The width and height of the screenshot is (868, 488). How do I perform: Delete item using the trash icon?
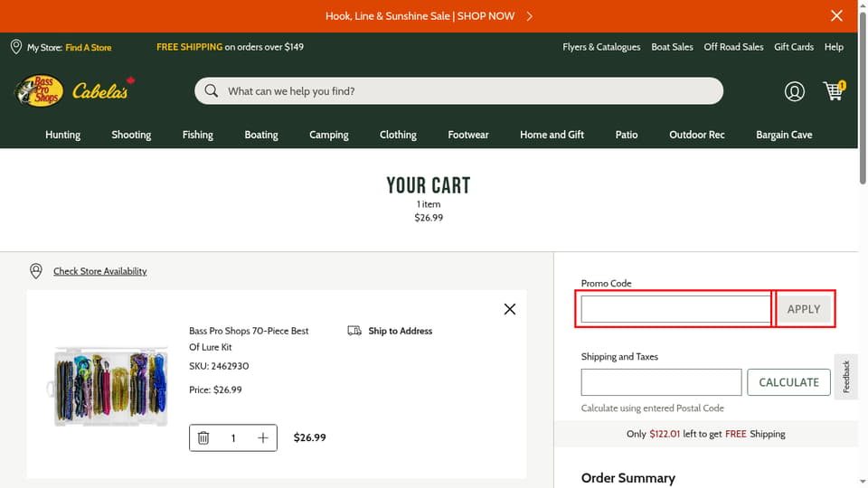(203, 437)
